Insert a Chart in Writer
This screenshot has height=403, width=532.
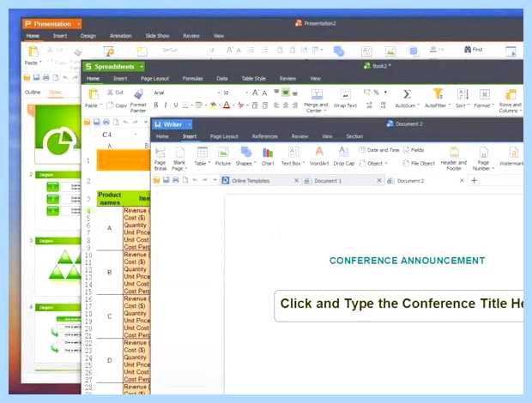pyautogui.click(x=268, y=156)
